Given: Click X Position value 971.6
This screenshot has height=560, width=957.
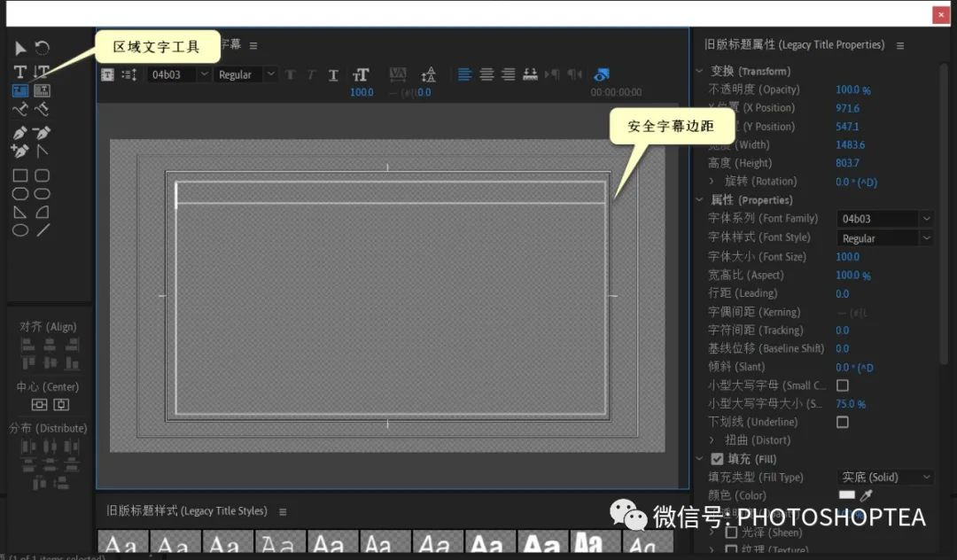Looking at the screenshot, I should click(x=847, y=108).
